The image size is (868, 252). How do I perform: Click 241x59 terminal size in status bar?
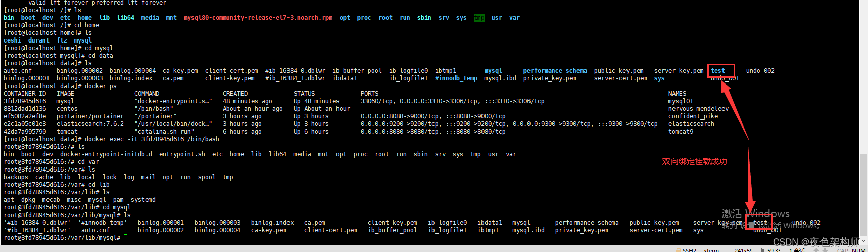(x=740, y=250)
